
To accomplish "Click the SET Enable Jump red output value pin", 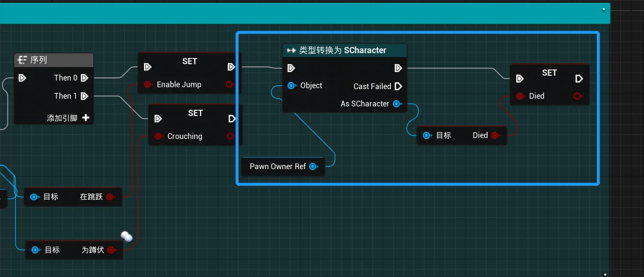I will click(x=230, y=84).
